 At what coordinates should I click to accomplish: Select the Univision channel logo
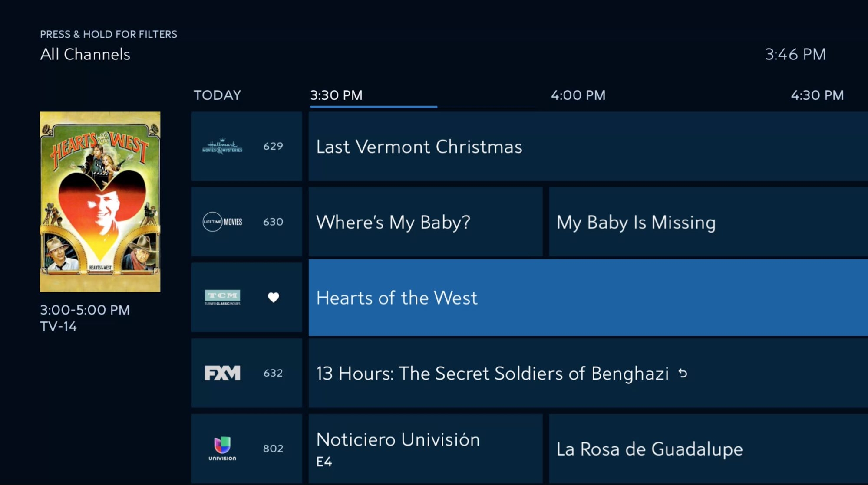(x=221, y=448)
